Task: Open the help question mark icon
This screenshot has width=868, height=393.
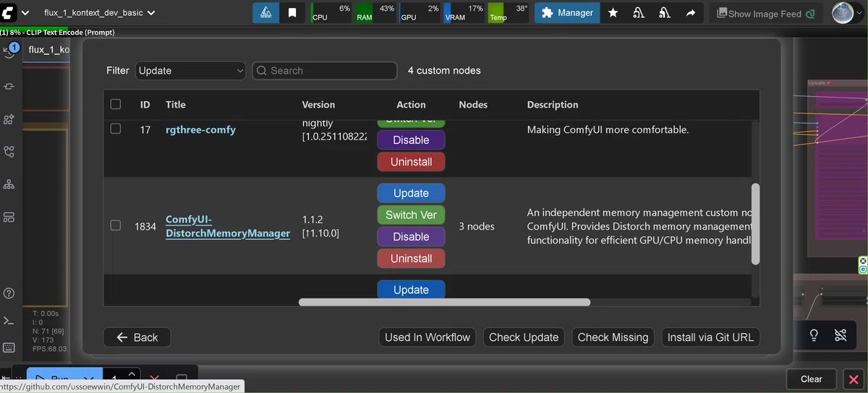Action: [9, 293]
